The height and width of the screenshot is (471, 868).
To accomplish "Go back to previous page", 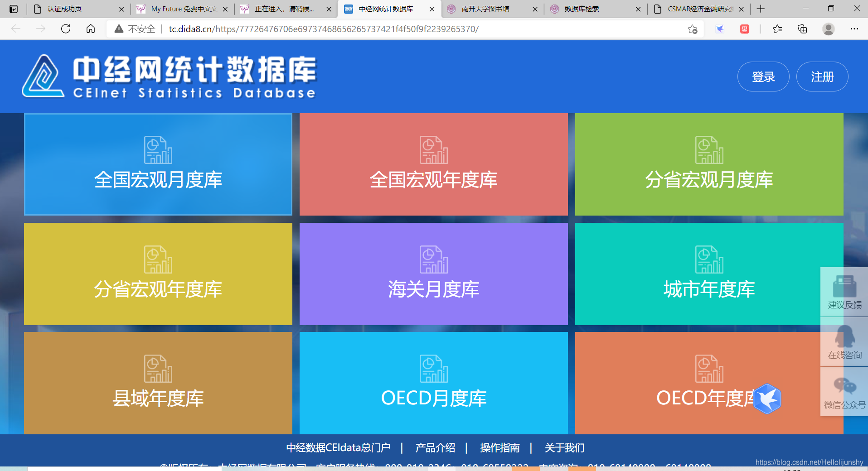I will click(x=16, y=29).
